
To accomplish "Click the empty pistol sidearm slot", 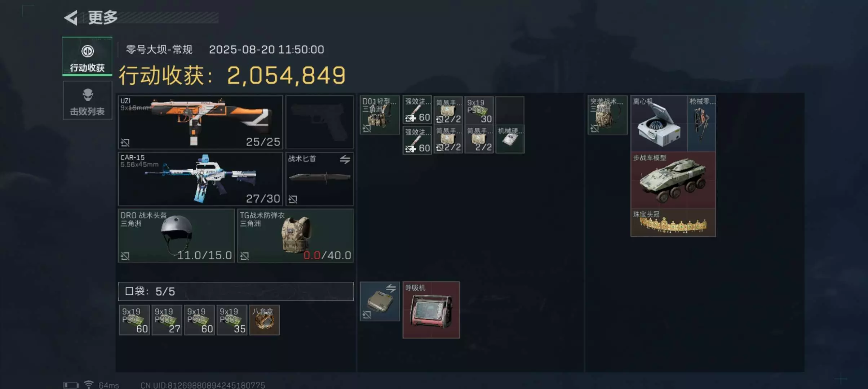I will tap(320, 122).
